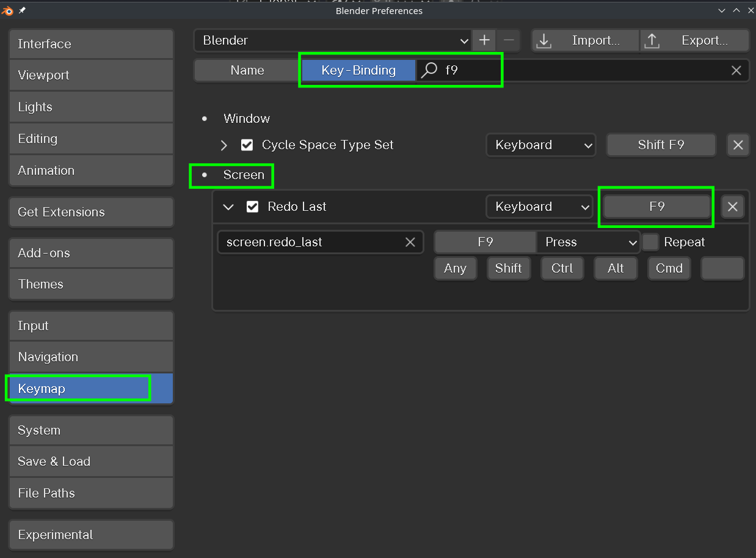This screenshot has width=756, height=558.
Task: Open the Blender keymap preset dropdown
Action: click(332, 40)
